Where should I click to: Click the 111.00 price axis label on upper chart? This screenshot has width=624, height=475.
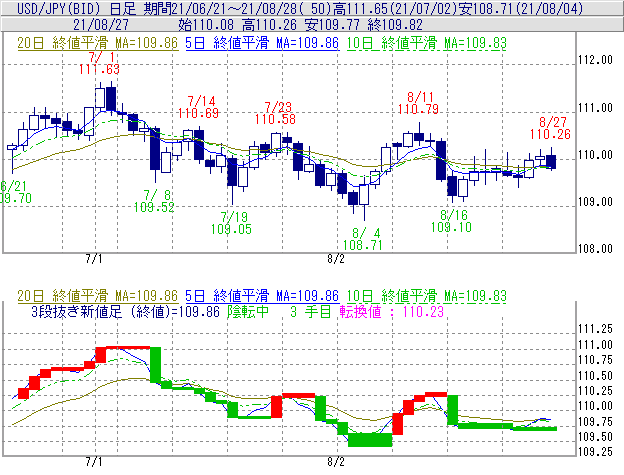point(595,107)
